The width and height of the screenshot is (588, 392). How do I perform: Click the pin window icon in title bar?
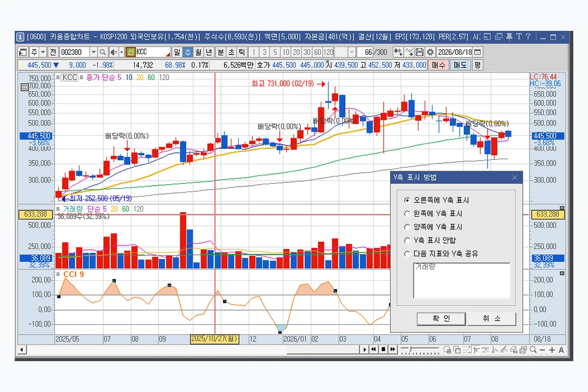click(509, 36)
